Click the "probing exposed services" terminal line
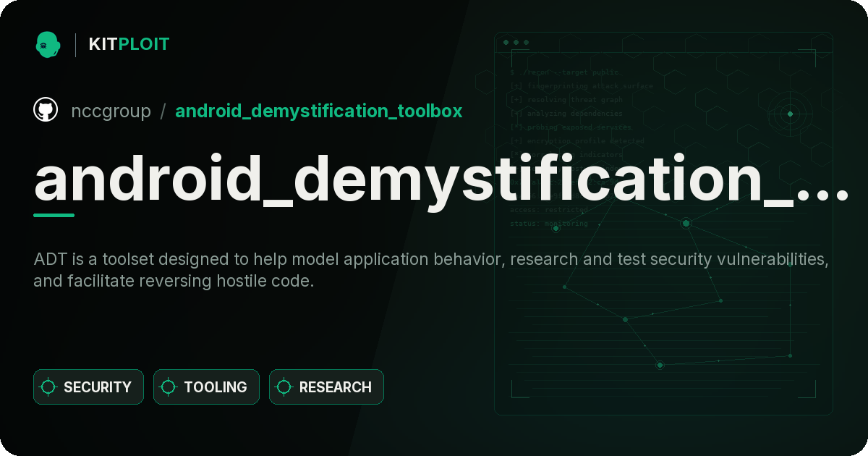The width and height of the screenshot is (868, 456). (571, 127)
